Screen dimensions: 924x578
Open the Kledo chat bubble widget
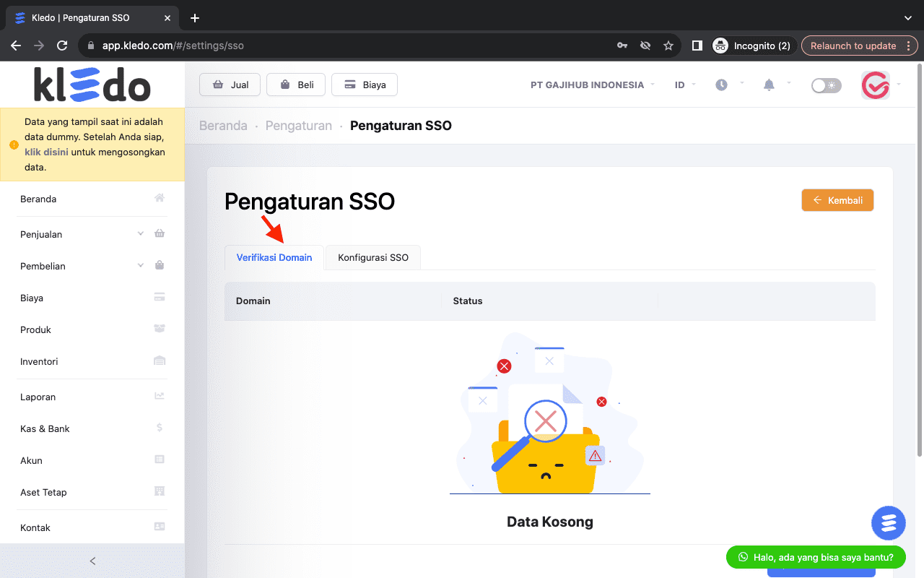click(888, 522)
